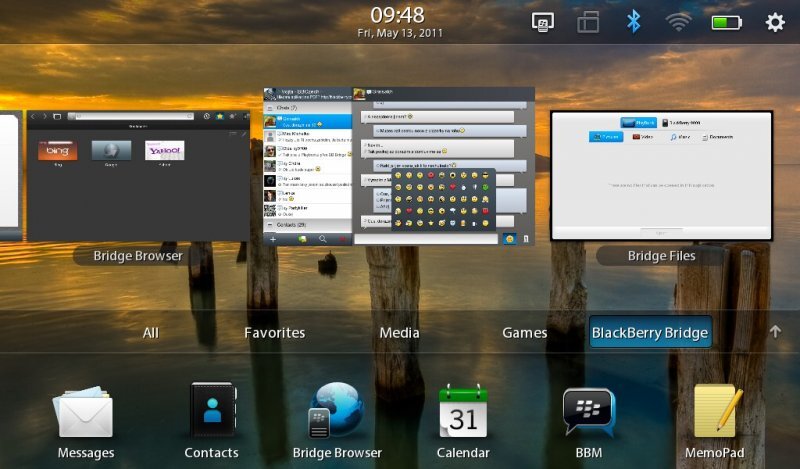
Task: Open the BlackBerry Bridge status icon
Action: click(542, 22)
